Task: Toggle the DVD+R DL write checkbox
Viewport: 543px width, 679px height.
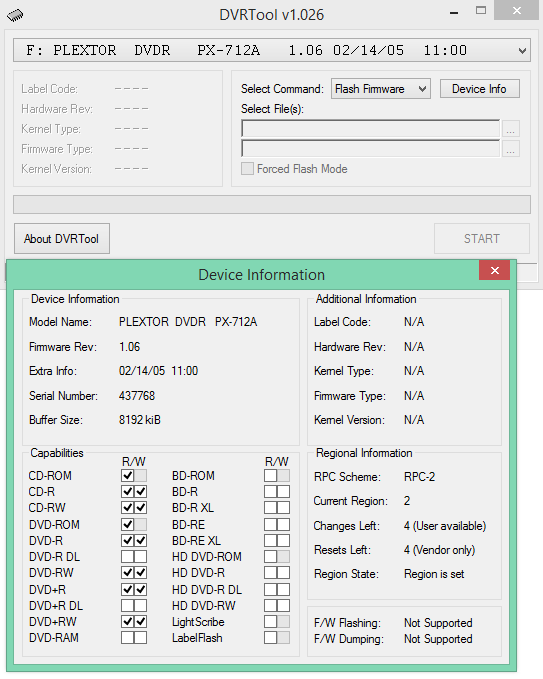Action: (x=140, y=605)
